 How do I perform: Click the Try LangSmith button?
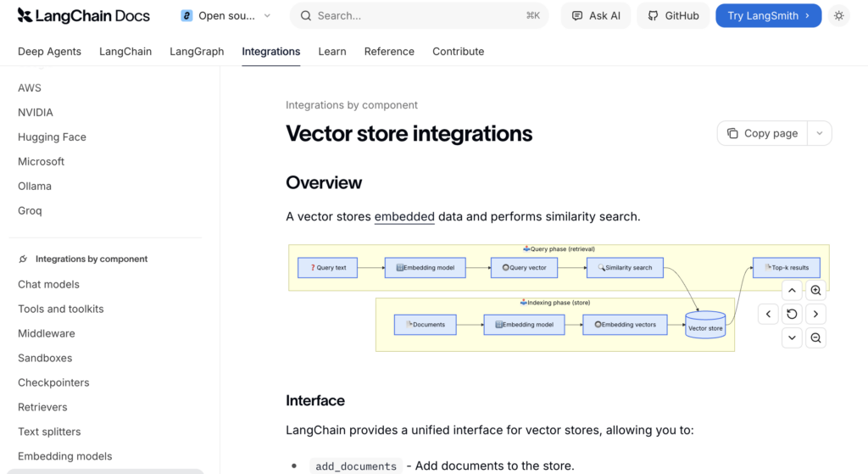(768, 15)
